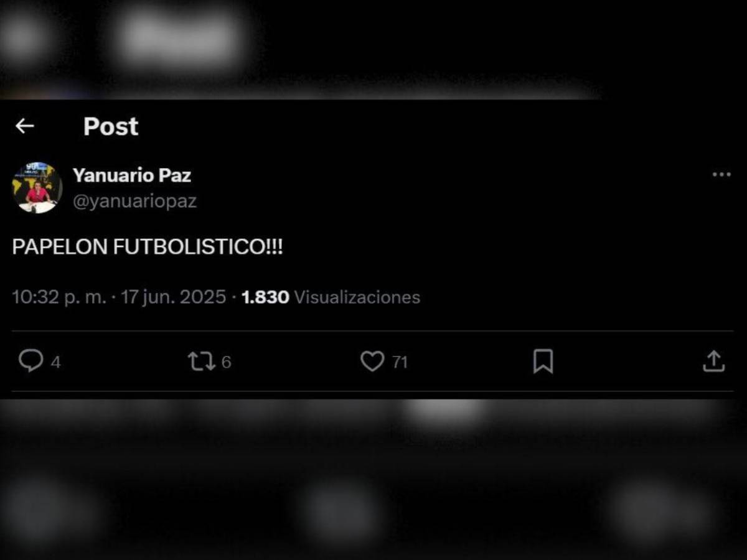The height and width of the screenshot is (560, 747).
Task: Open the three-dot more options menu
Action: coord(721,175)
